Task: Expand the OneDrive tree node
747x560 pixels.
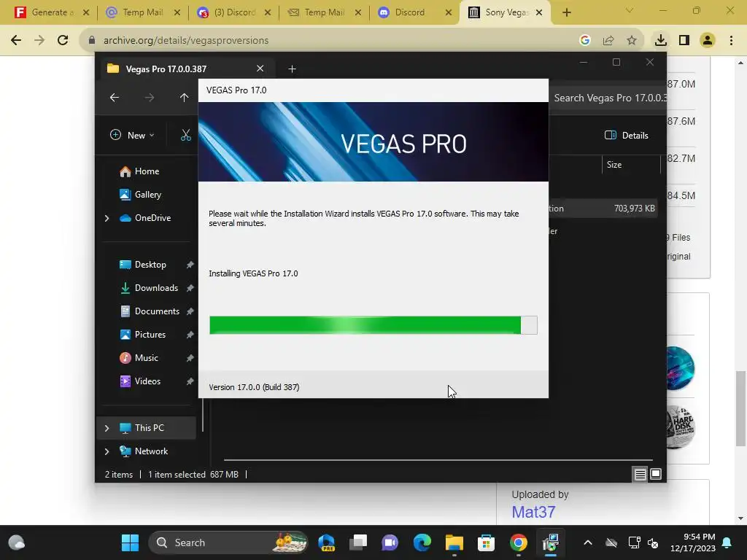Action: pos(107,218)
